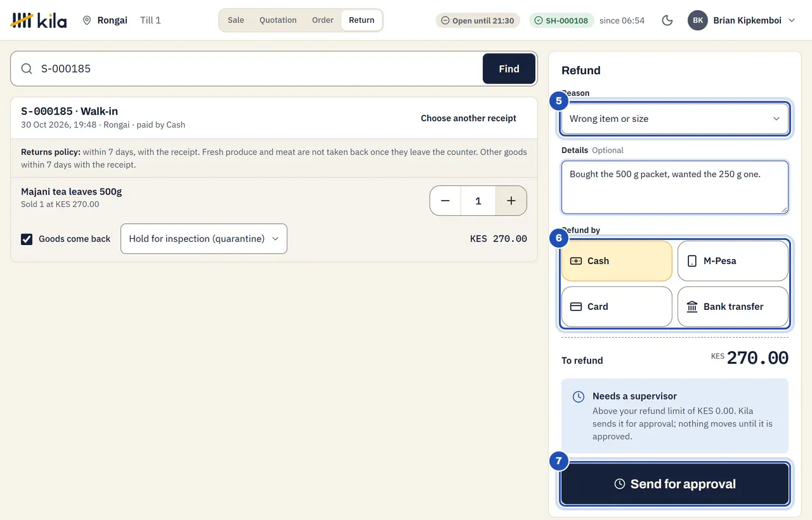Click the since 06:54 text
Viewport: 812px width, 520px height.
(x=622, y=20)
